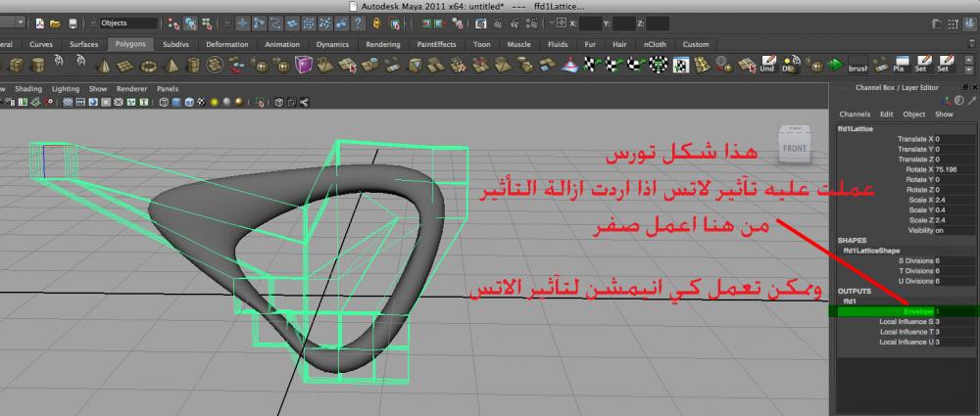The height and width of the screenshot is (416, 980).
Task: Toggle the dynamics selection mask icon
Action: pos(325,23)
